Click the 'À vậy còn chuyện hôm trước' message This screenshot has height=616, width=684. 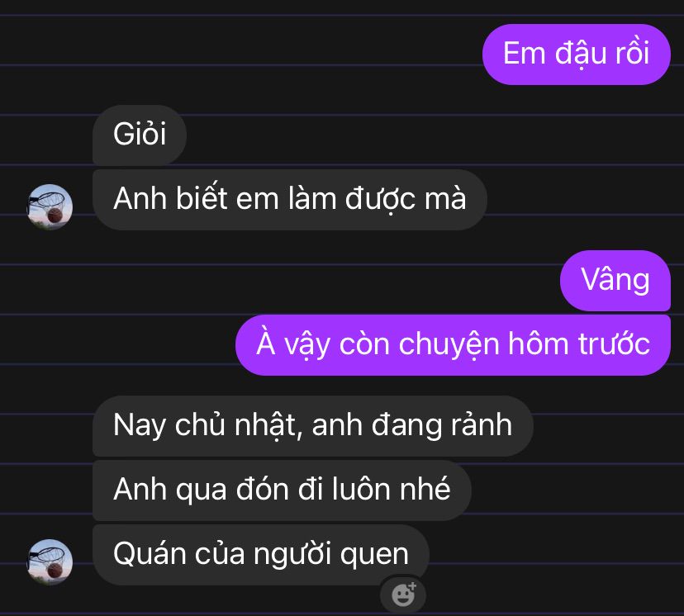(453, 345)
